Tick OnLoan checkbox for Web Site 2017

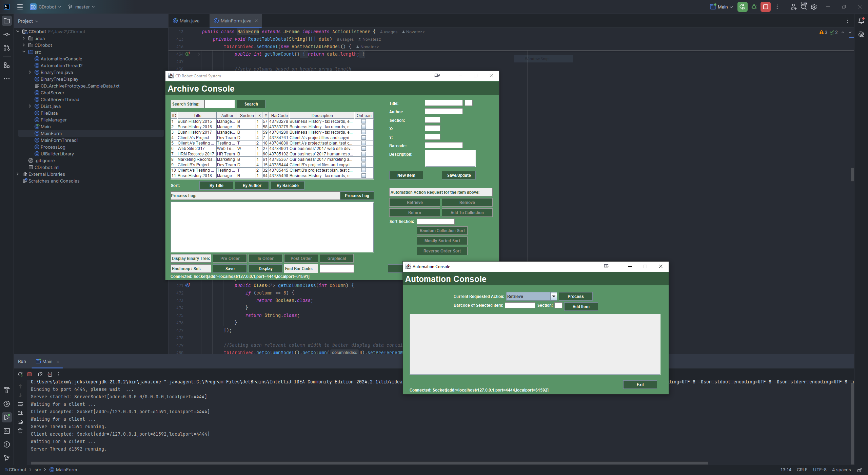coord(363,149)
